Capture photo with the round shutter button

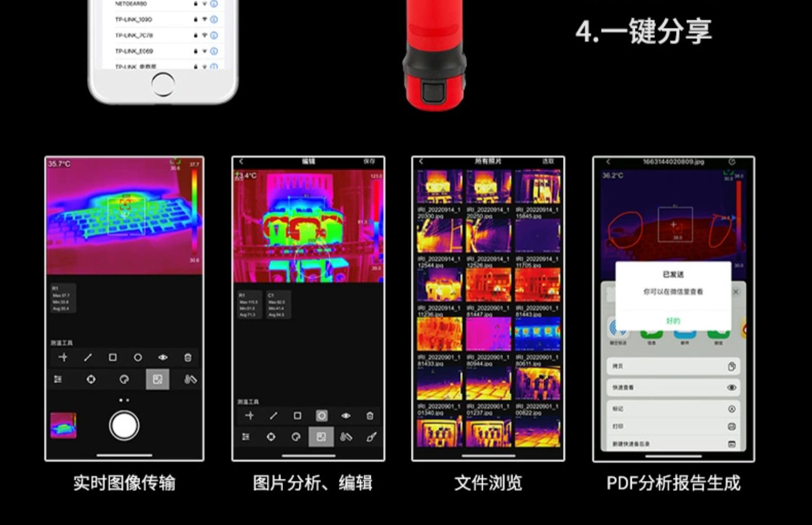(124, 425)
